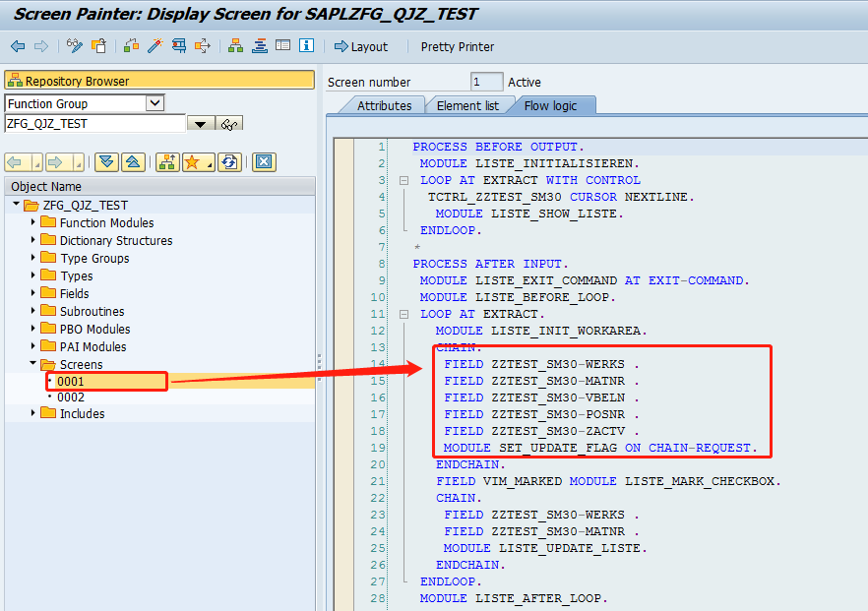Expand the PBO Modules folder
Image resolution: width=868 pixels, height=611 pixels.
pyautogui.click(x=33, y=329)
